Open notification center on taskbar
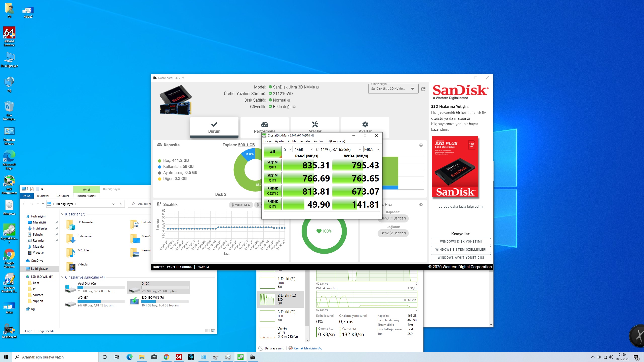This screenshot has height=362, width=644. (x=636, y=357)
